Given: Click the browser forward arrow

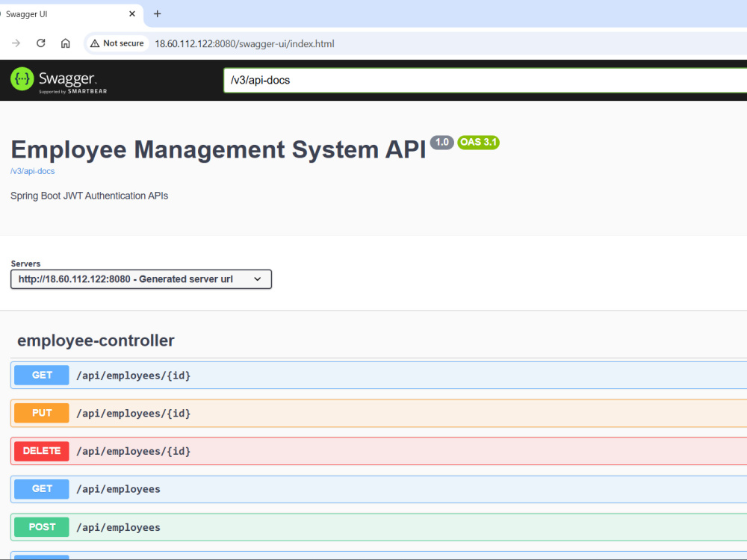Looking at the screenshot, I should point(16,43).
